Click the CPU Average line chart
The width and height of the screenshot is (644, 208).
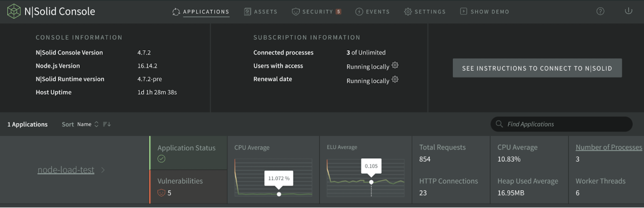pyautogui.click(x=273, y=178)
